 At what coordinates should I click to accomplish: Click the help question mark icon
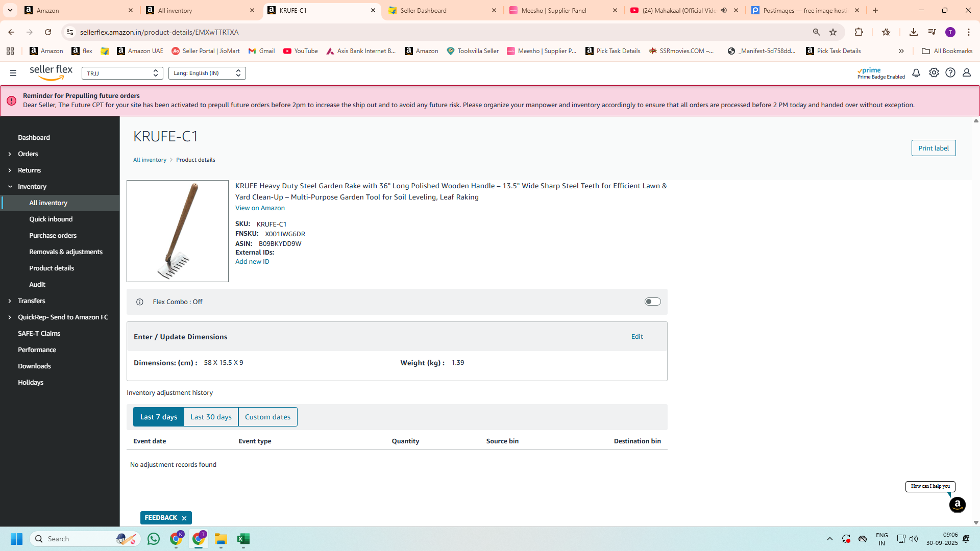[950, 73]
